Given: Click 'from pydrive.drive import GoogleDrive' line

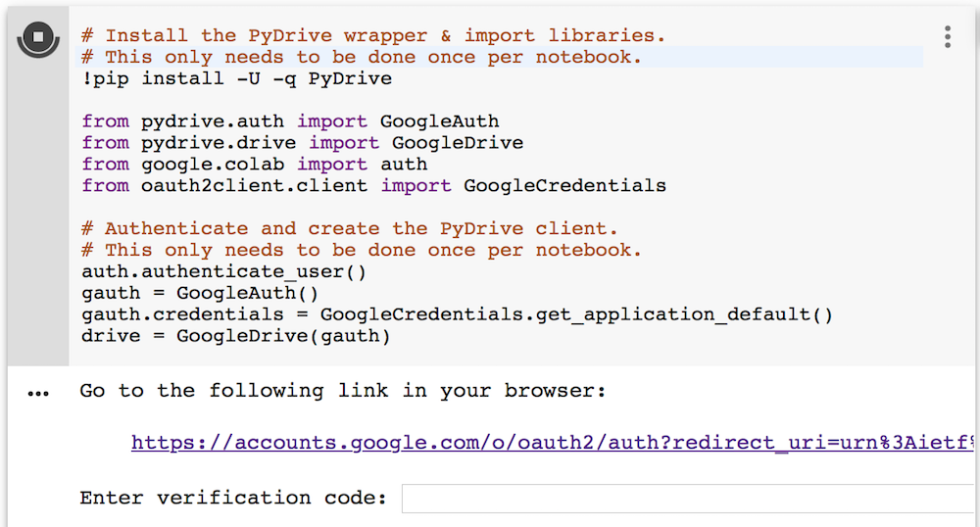Looking at the screenshot, I should [302, 142].
